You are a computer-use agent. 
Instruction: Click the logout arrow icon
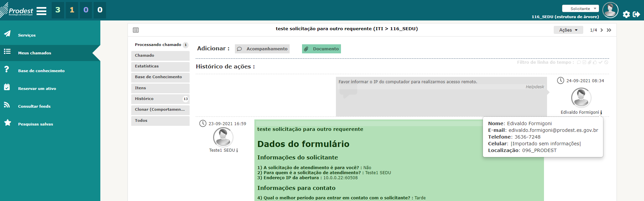pyautogui.click(x=636, y=14)
